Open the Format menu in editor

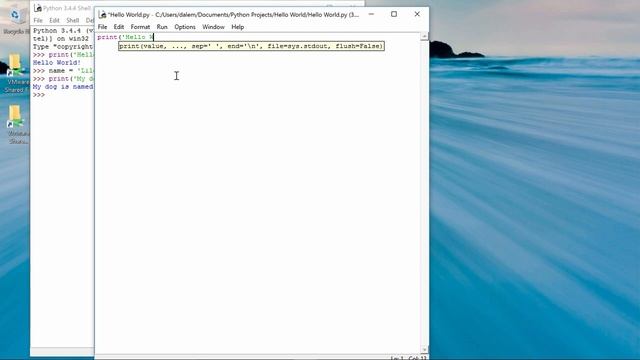click(140, 27)
